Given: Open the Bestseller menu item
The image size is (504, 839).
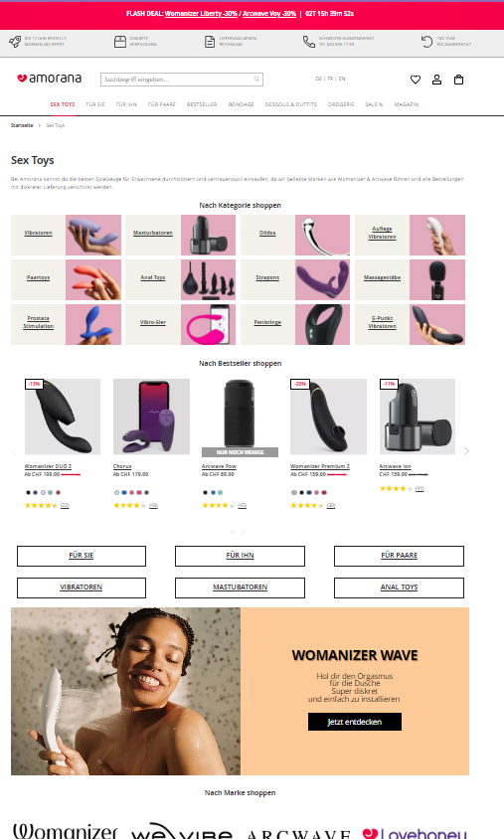Looking at the screenshot, I should pos(202,104).
